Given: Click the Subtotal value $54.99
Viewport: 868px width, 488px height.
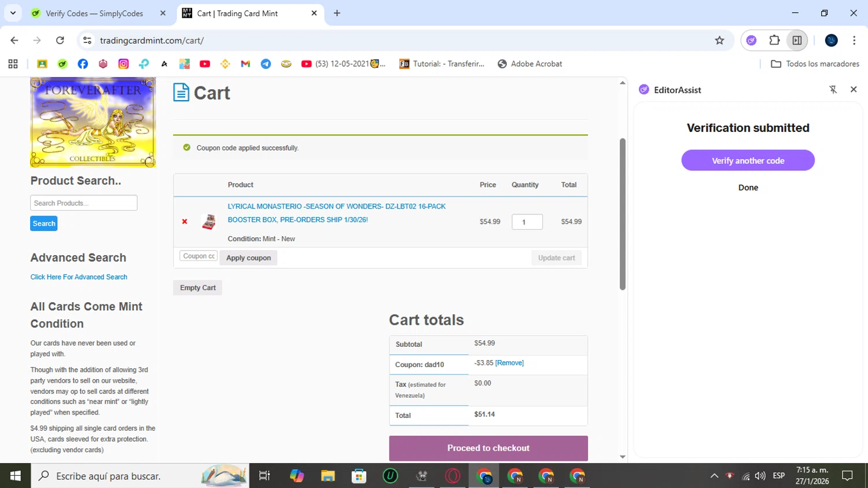Looking at the screenshot, I should click(484, 343).
